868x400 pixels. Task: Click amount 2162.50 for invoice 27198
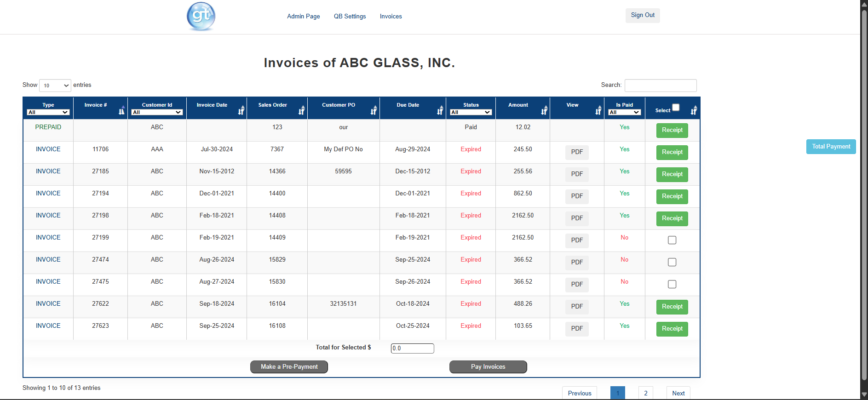pyautogui.click(x=523, y=216)
